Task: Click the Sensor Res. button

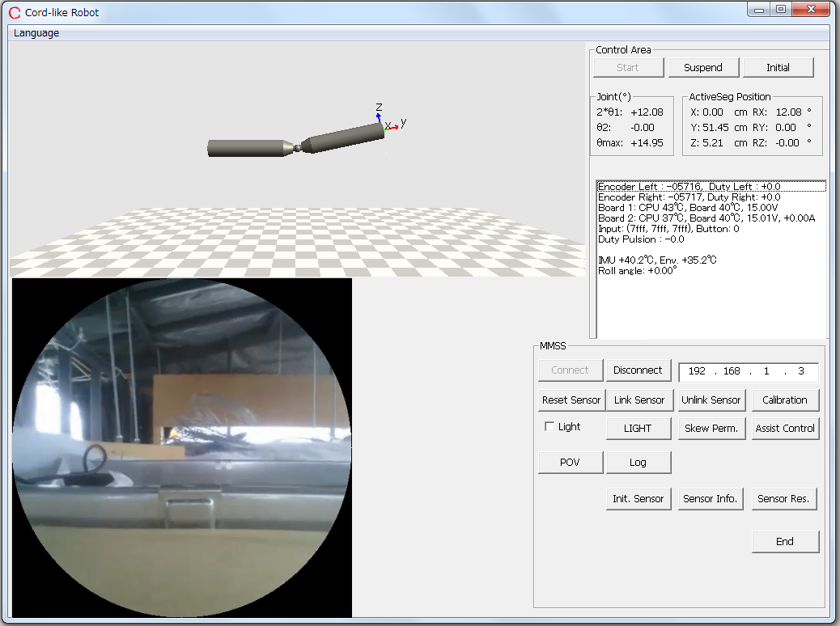Action: (x=783, y=499)
